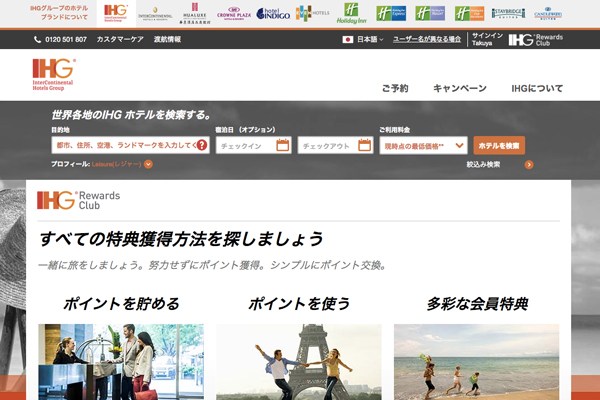Open the IHGについて menu
This screenshot has height=400, width=600.
tap(537, 88)
